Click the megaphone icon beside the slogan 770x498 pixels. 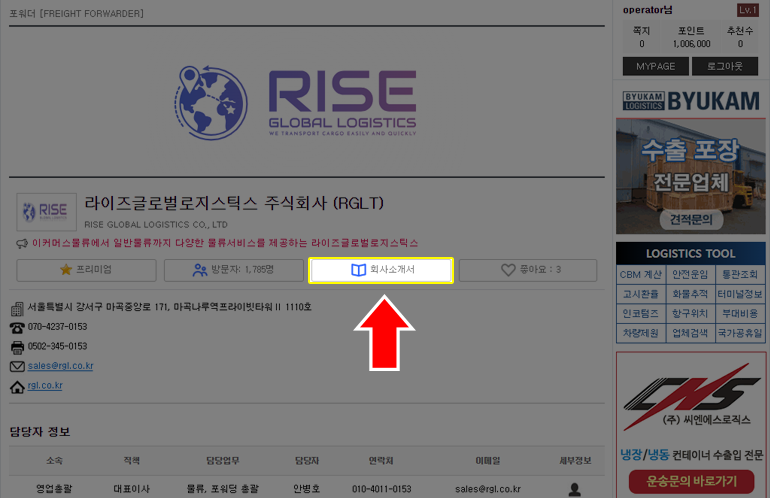click(x=22, y=243)
